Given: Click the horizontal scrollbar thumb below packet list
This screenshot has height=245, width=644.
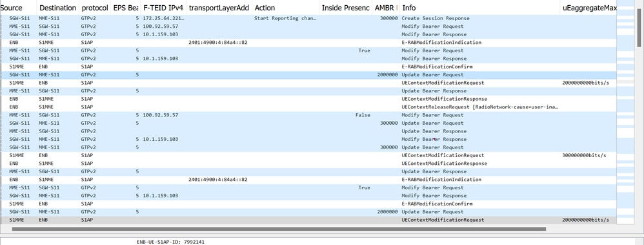Looking at the screenshot, I should [279, 229].
